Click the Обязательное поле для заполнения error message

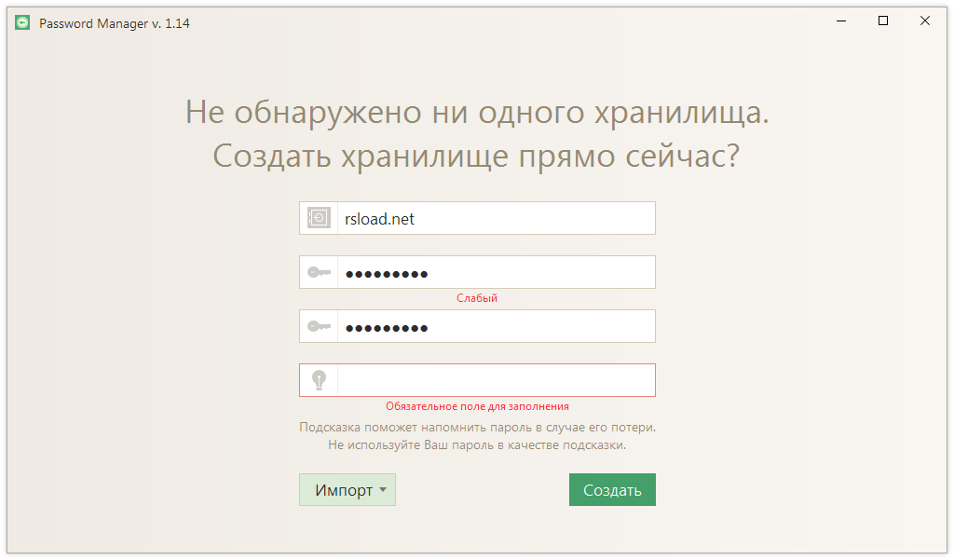(476, 405)
